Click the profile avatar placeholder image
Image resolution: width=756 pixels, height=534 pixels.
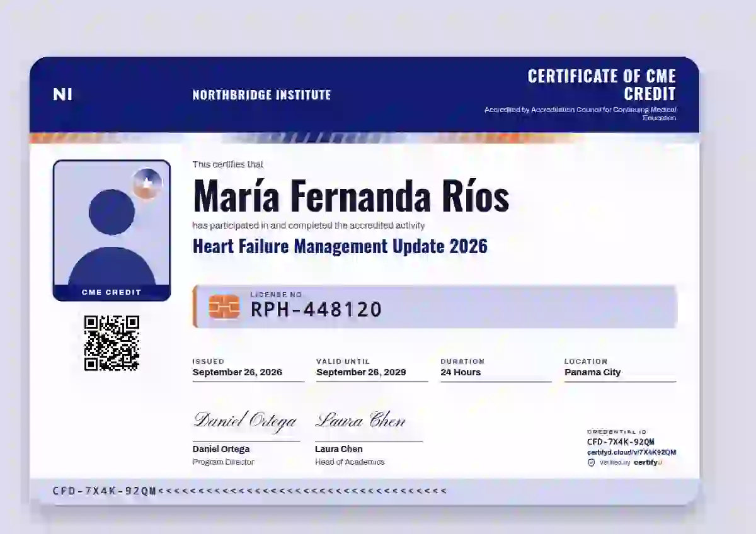pyautogui.click(x=112, y=230)
